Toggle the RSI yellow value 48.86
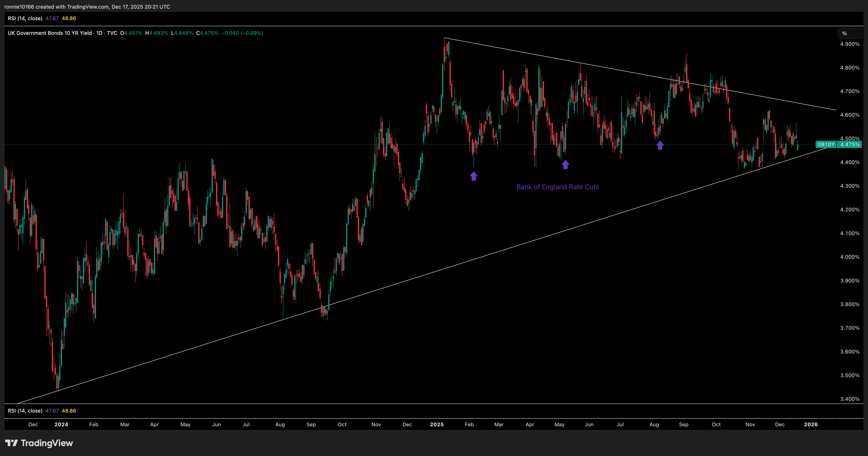The width and height of the screenshot is (868, 456). [x=69, y=19]
